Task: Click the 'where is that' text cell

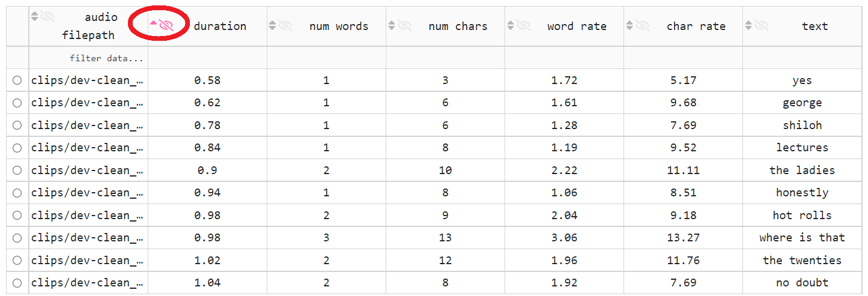Action: (x=802, y=238)
